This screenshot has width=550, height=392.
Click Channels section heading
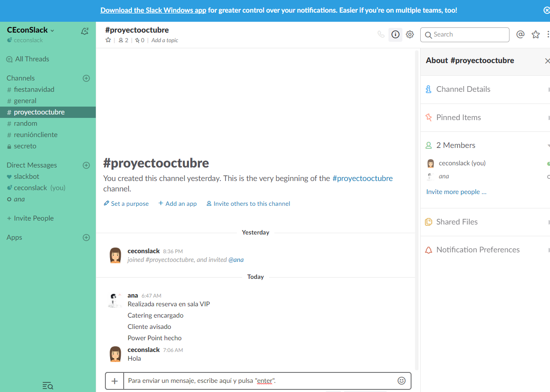[20, 78]
